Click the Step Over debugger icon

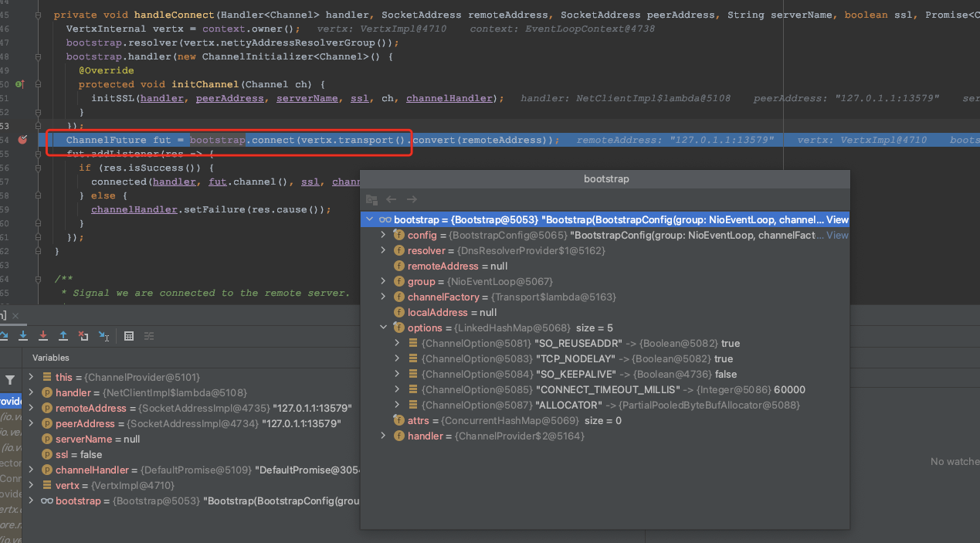coord(3,335)
